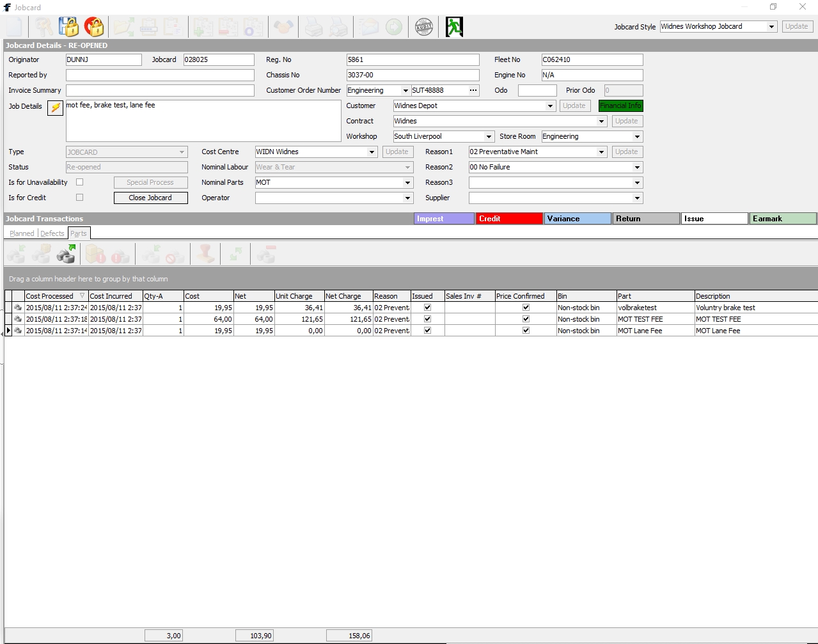Screen dimensions: 818x644
Task: Expand the Reason2 dropdown showing No Failure
Action: [637, 167]
